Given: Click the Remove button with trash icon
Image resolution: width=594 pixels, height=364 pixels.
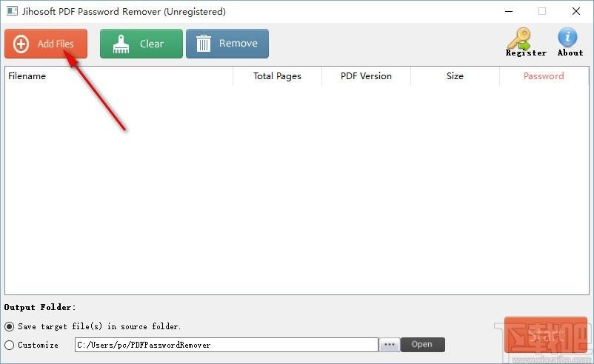Looking at the screenshot, I should click(227, 44).
